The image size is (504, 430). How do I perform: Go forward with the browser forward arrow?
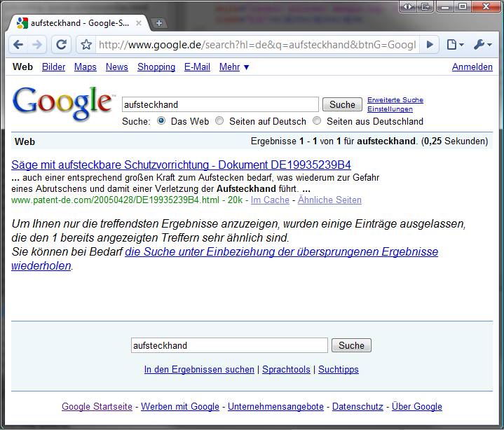[37, 44]
